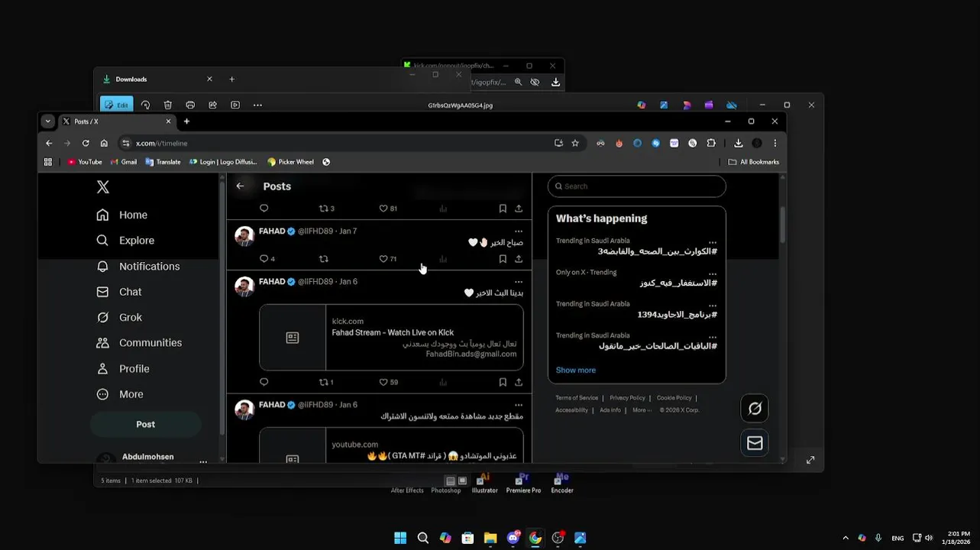This screenshot has height=550, width=980.
Task: Open the floating messages envelope button
Action: pyautogui.click(x=755, y=443)
